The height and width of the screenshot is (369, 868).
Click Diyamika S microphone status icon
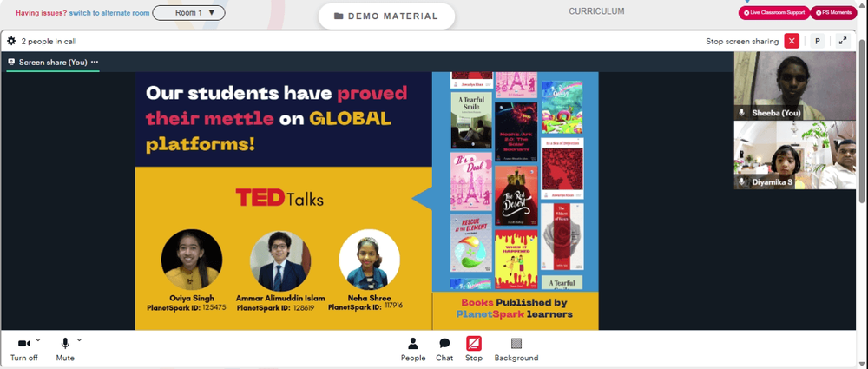pos(742,181)
